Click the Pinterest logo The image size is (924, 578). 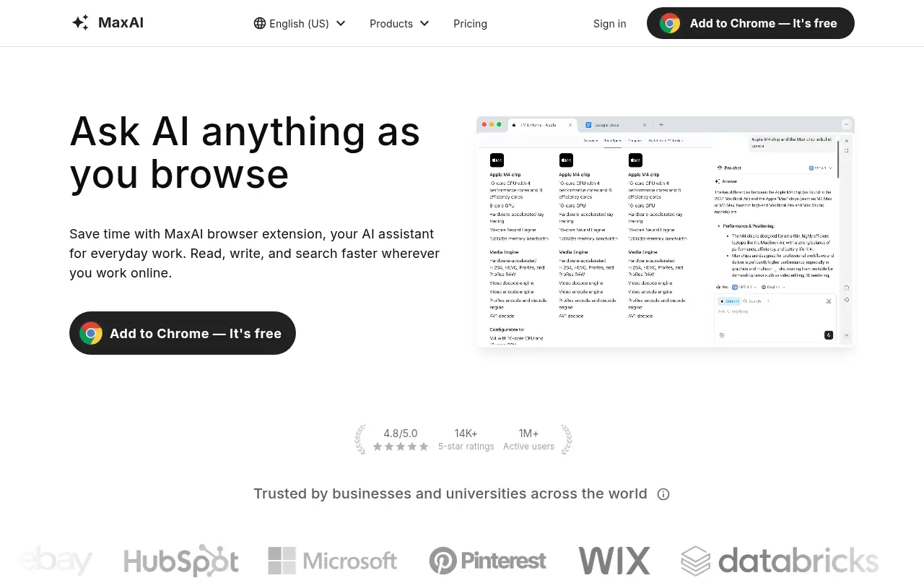pyautogui.click(x=488, y=561)
